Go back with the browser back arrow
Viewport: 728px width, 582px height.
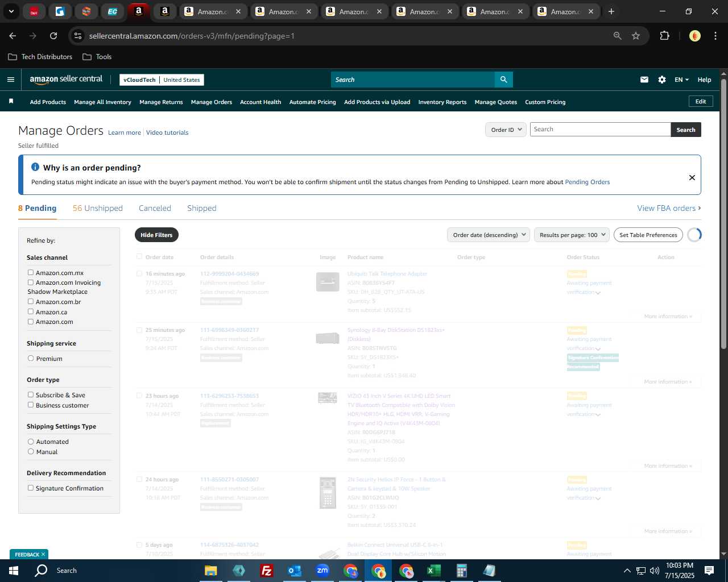pos(13,36)
